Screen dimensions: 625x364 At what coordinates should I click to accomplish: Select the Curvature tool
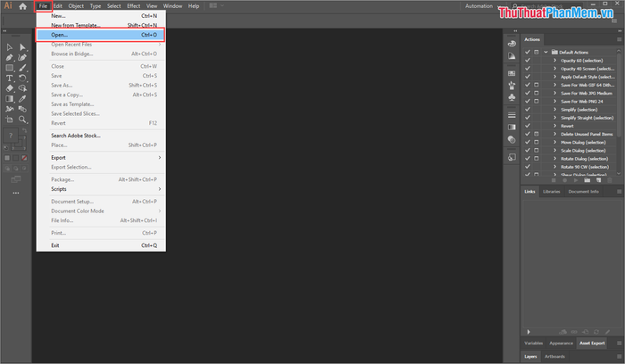[22, 58]
